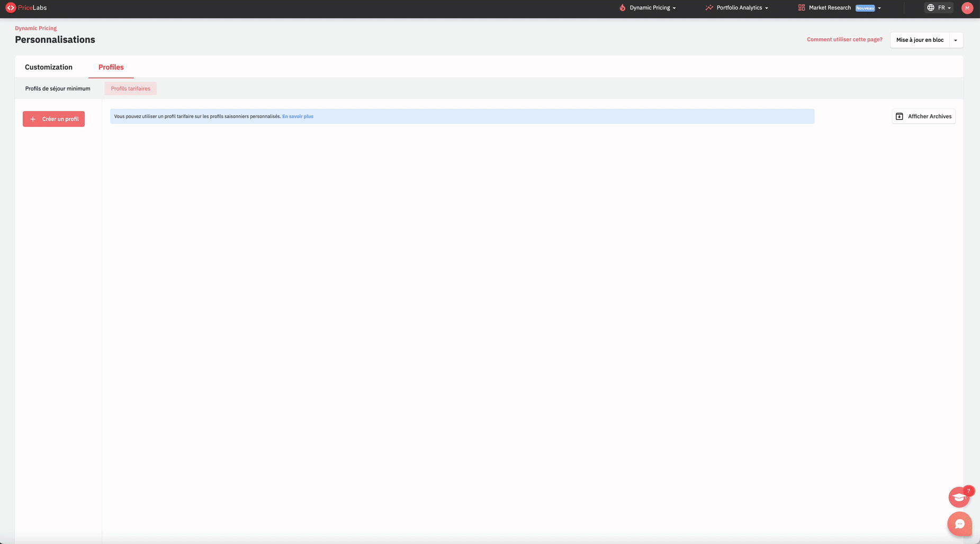This screenshot has height=544, width=980.
Task: Click the plus icon in Créer un profil
Action: coord(33,119)
